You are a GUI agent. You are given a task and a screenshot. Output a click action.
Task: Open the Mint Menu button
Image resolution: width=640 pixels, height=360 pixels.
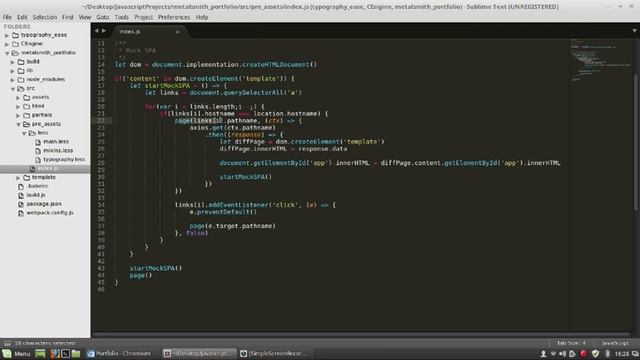17,353
